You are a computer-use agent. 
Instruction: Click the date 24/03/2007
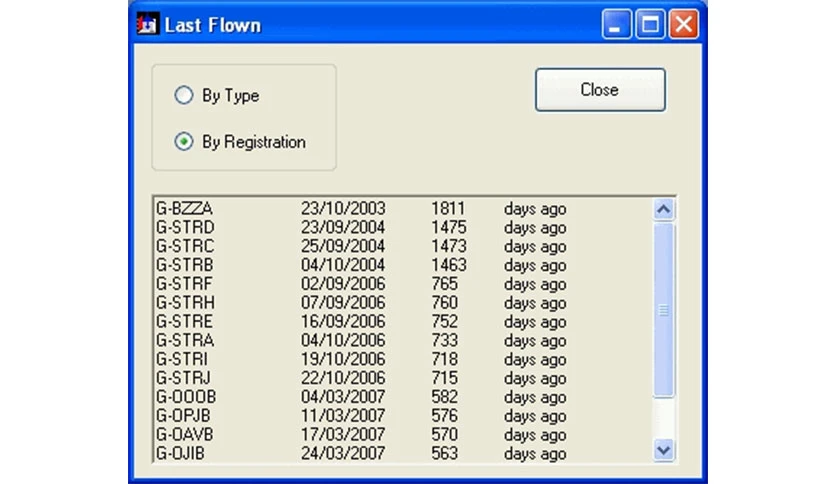click(343, 453)
